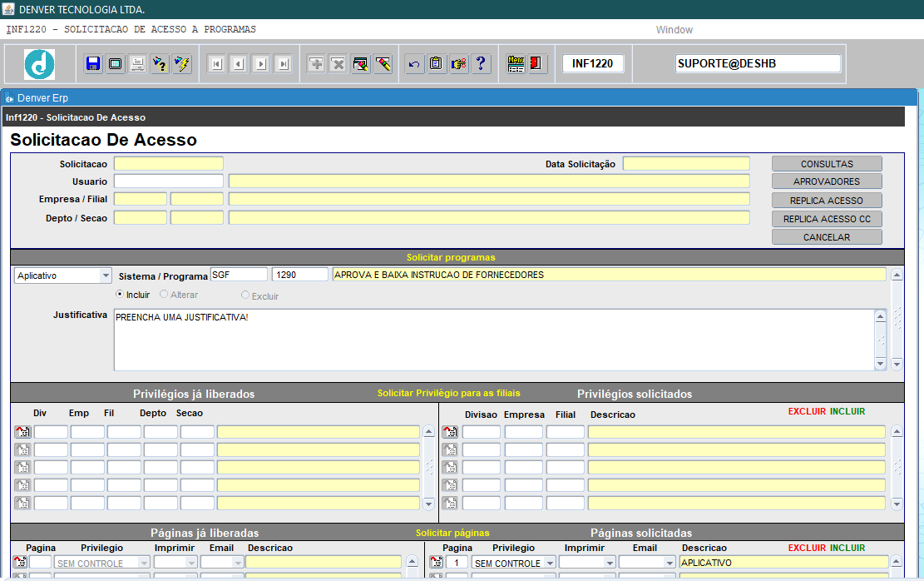The height and width of the screenshot is (581, 924).
Task: Click the SUPORTE@DESHB field
Action: (x=758, y=63)
